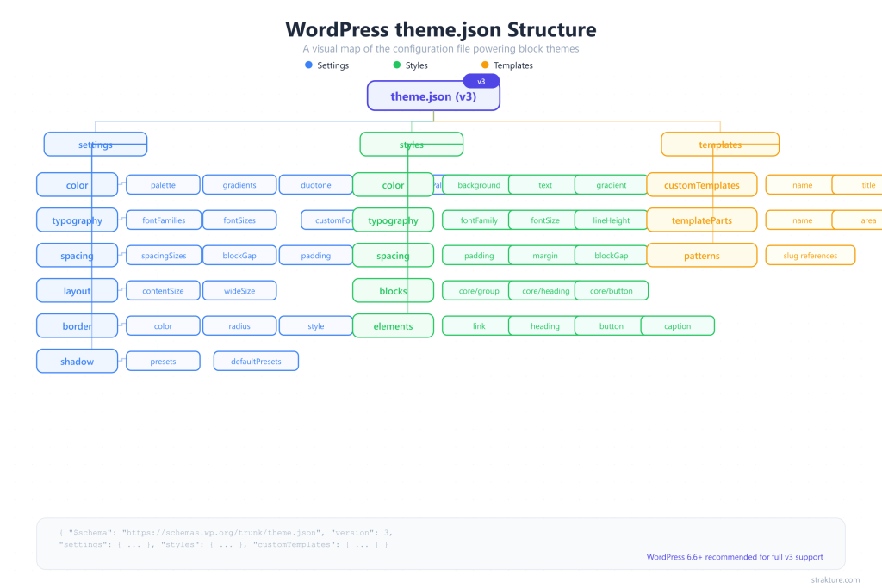
Task: Click the WordPress 6.6+ recommended note
Action: coord(735,557)
